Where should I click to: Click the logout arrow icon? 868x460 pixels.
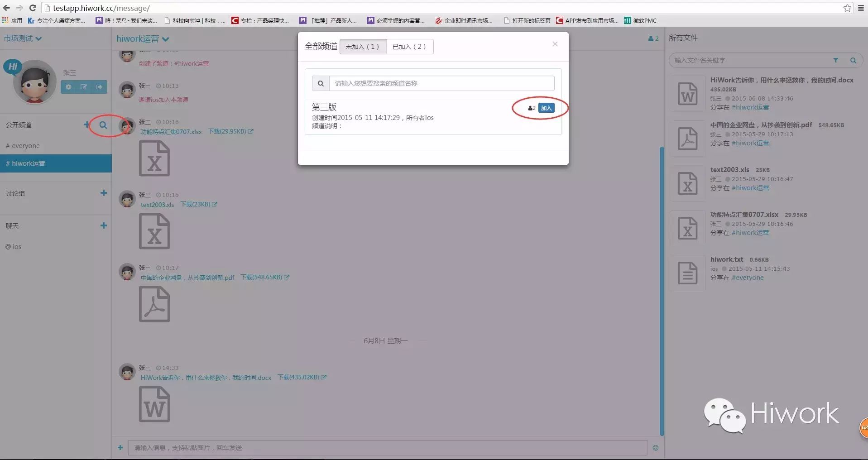coord(99,87)
